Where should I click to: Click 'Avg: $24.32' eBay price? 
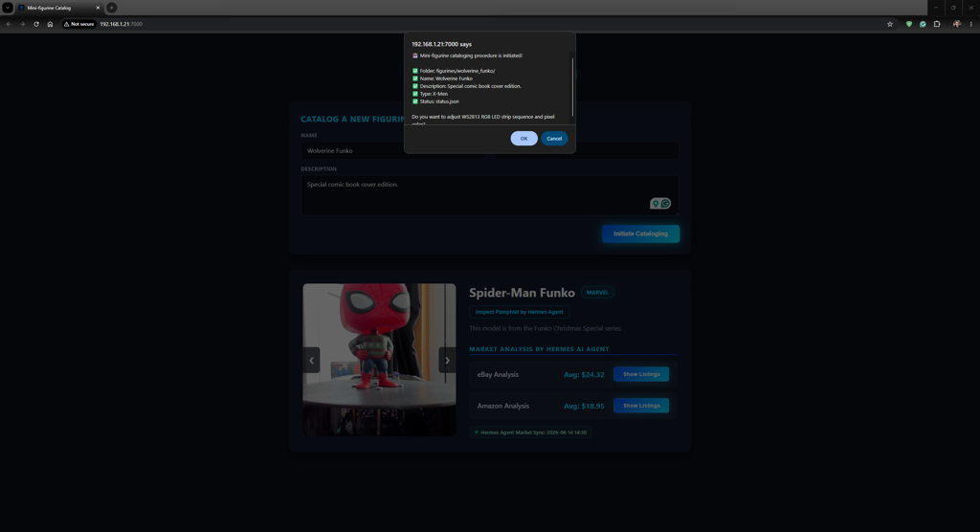pyautogui.click(x=584, y=374)
